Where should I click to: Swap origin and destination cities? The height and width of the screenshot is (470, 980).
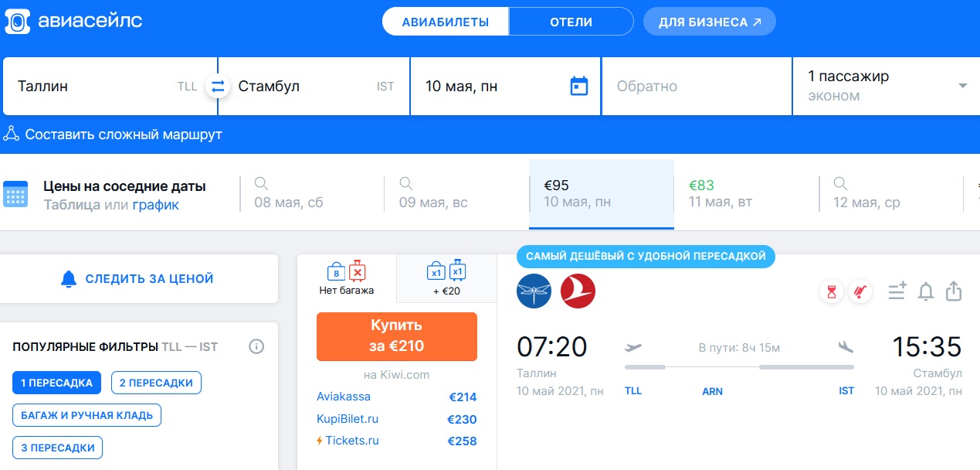(x=218, y=87)
